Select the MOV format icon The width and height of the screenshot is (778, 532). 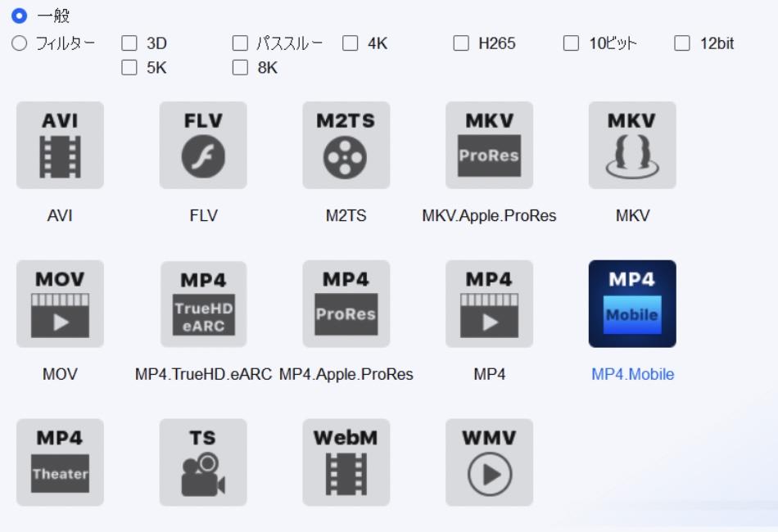pyautogui.click(x=60, y=304)
